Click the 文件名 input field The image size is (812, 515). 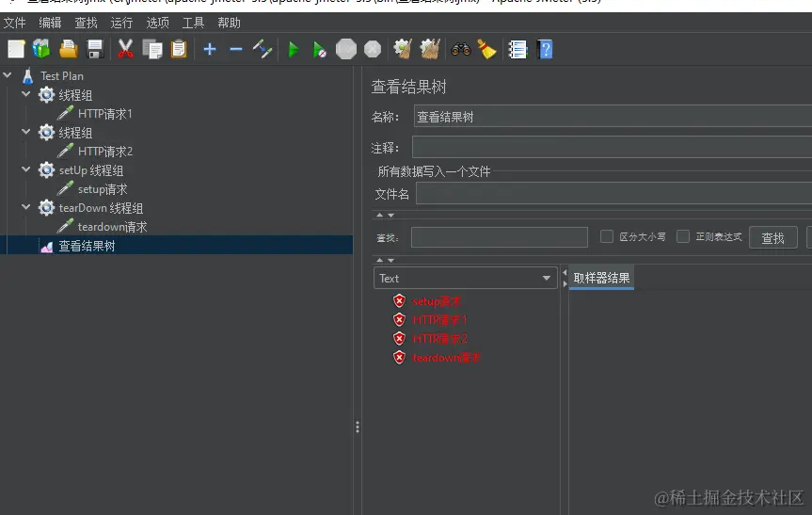(613, 194)
